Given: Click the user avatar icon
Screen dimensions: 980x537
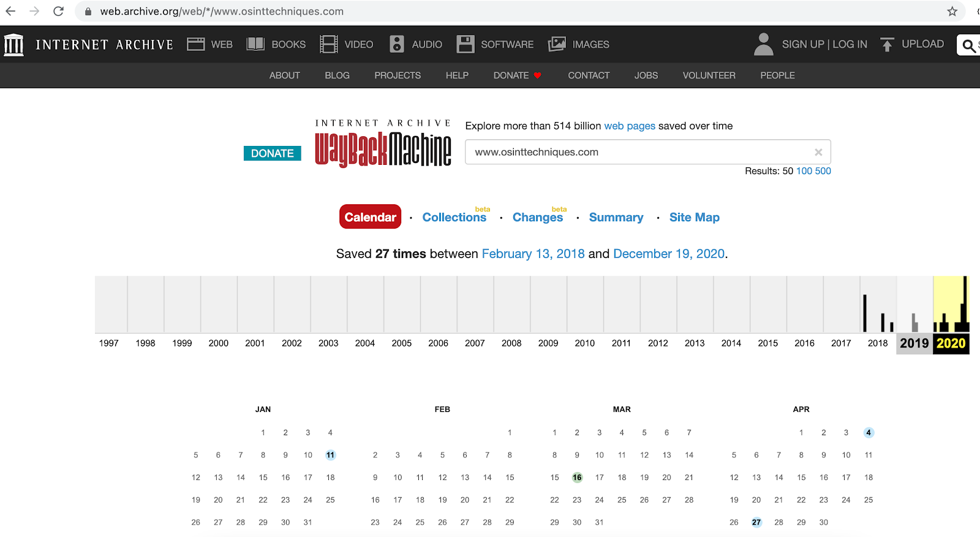Looking at the screenshot, I should [764, 44].
